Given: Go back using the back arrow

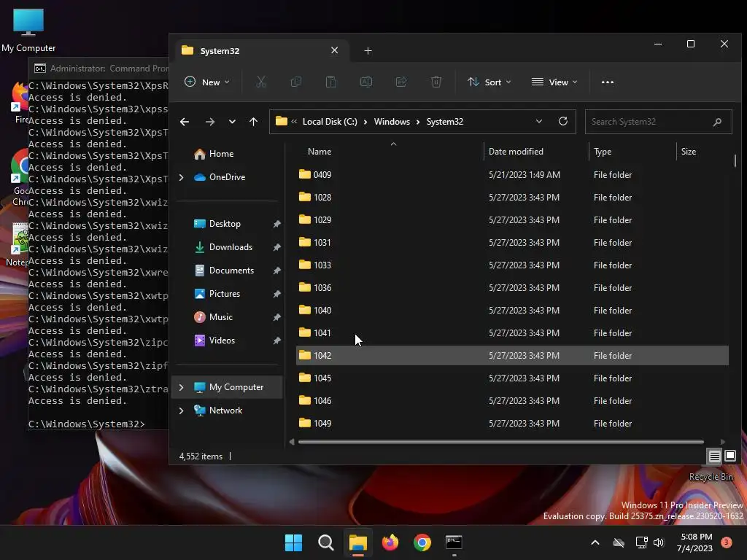Looking at the screenshot, I should pos(185,122).
